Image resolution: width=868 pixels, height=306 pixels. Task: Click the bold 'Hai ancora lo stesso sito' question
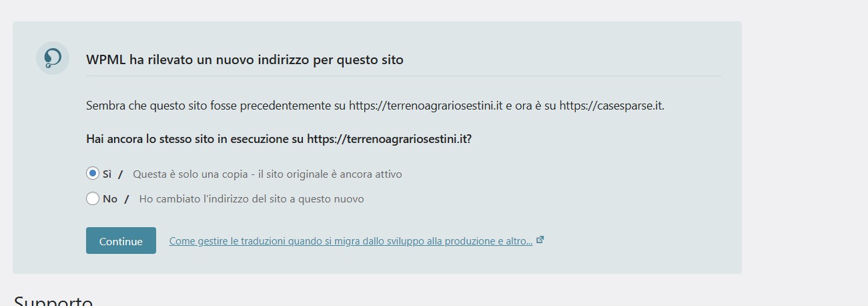pyautogui.click(x=279, y=140)
